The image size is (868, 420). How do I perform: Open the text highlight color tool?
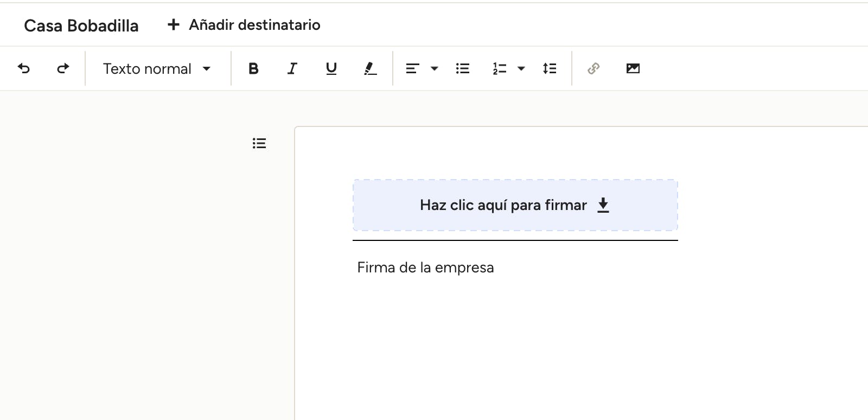pyautogui.click(x=370, y=68)
